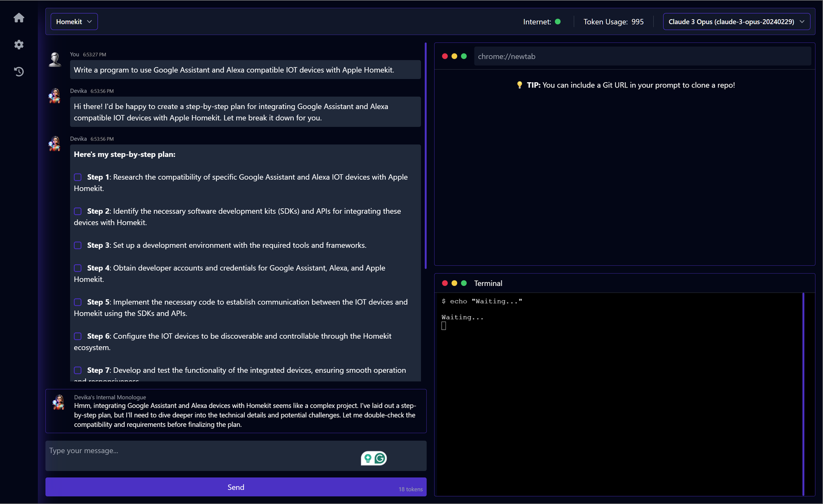Open the Homekit project dropdown
Viewport: 823px width, 504px height.
[x=74, y=22]
